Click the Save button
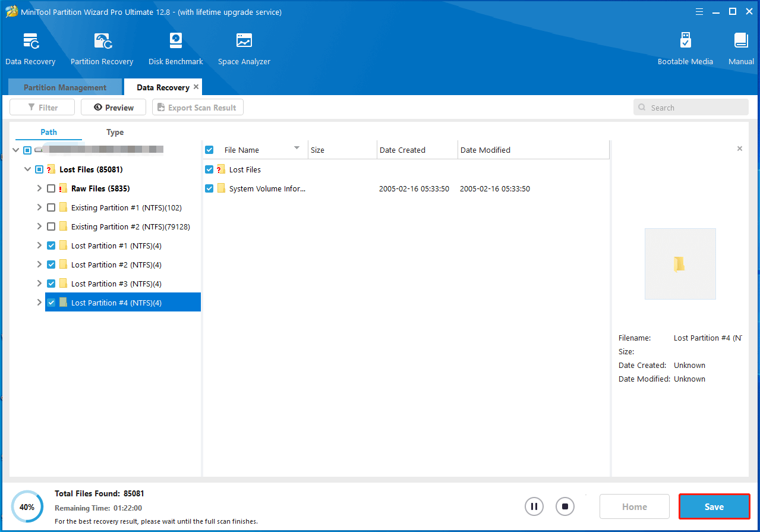The height and width of the screenshot is (532, 760). 714,507
